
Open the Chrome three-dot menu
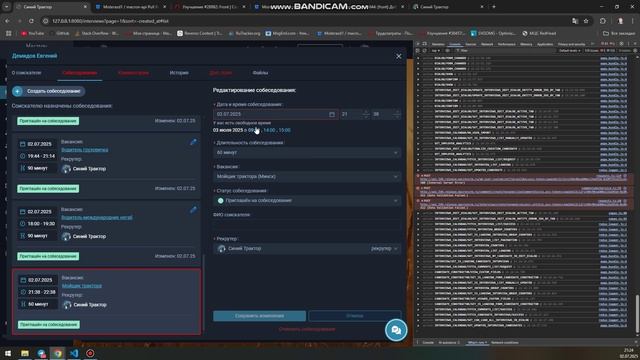[633, 21]
